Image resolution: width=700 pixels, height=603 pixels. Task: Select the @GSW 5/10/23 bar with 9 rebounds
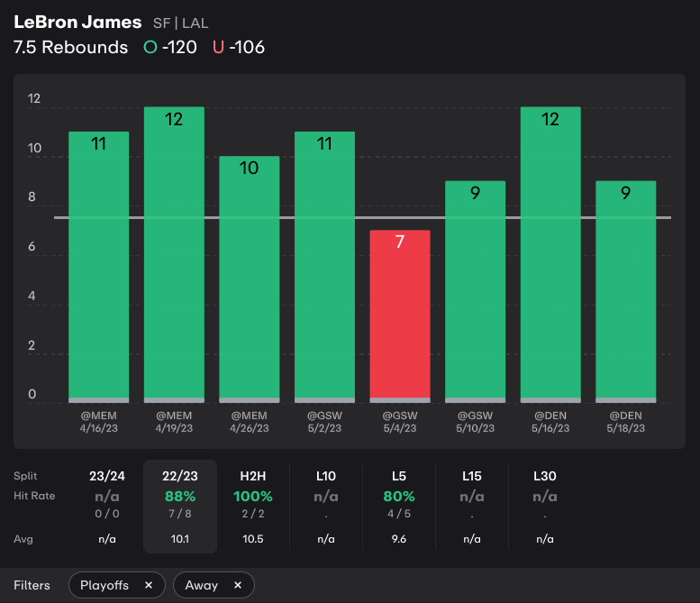tap(475, 292)
